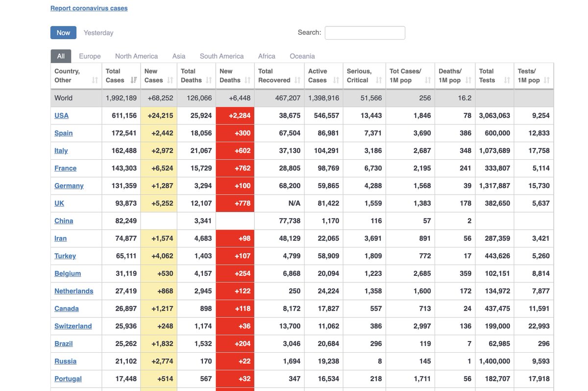This screenshot has height=391, width=588.
Task: Sort by Tot Cases/1M pop arrows icon
Action: (x=428, y=80)
